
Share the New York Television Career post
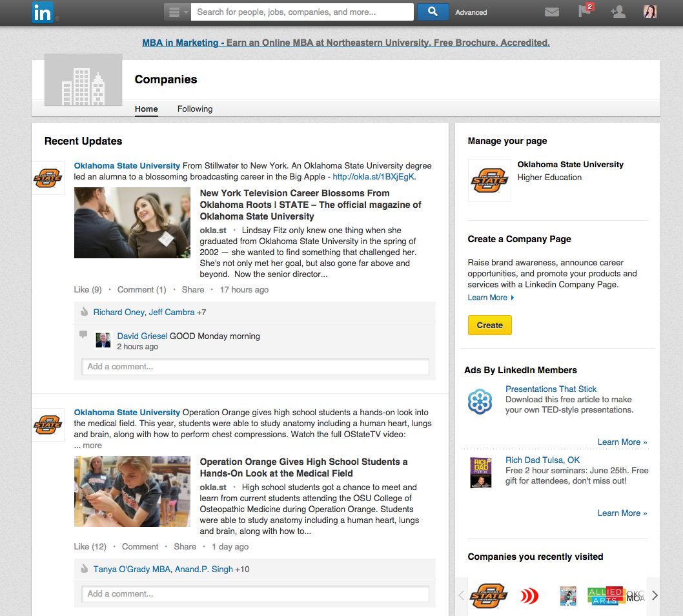tap(193, 290)
